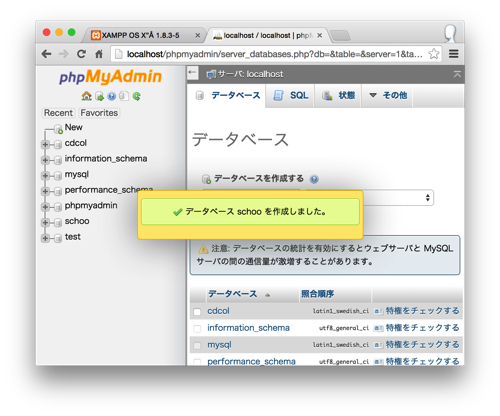Viewport: 500px width, 416px height.
Task: Check the cdcol database checkbox
Action: tap(197, 312)
